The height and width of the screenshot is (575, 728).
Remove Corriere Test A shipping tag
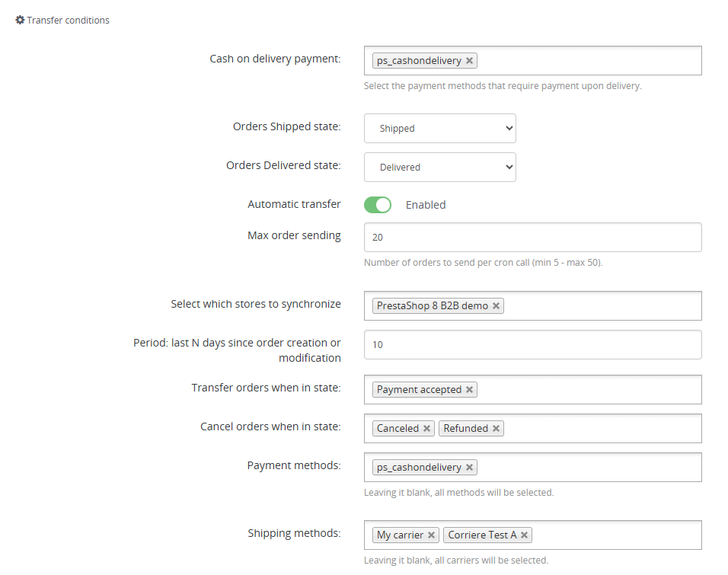coord(524,535)
